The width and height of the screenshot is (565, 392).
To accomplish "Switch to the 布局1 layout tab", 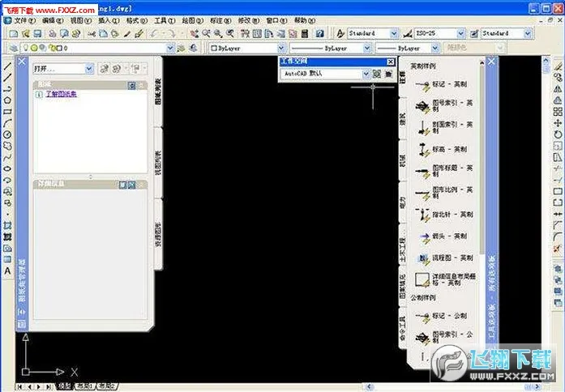I will [85, 386].
